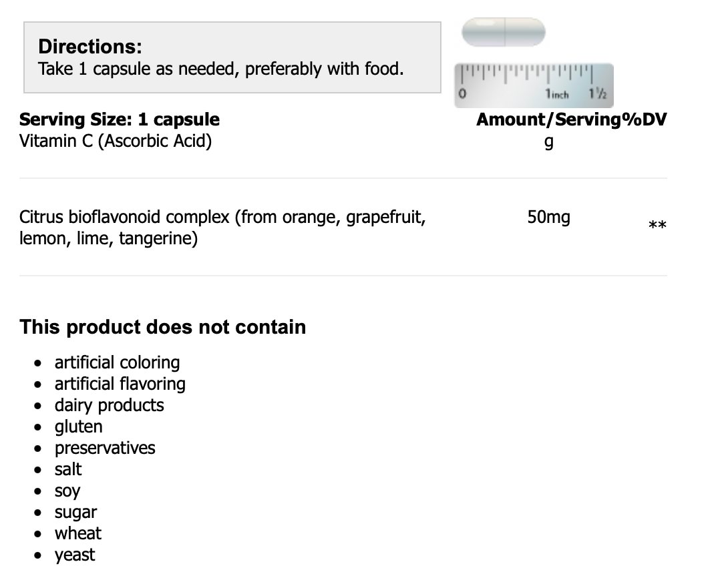Click the Citrus bioflavonoid complex entry
The width and height of the screenshot is (728, 578).
pos(222,228)
